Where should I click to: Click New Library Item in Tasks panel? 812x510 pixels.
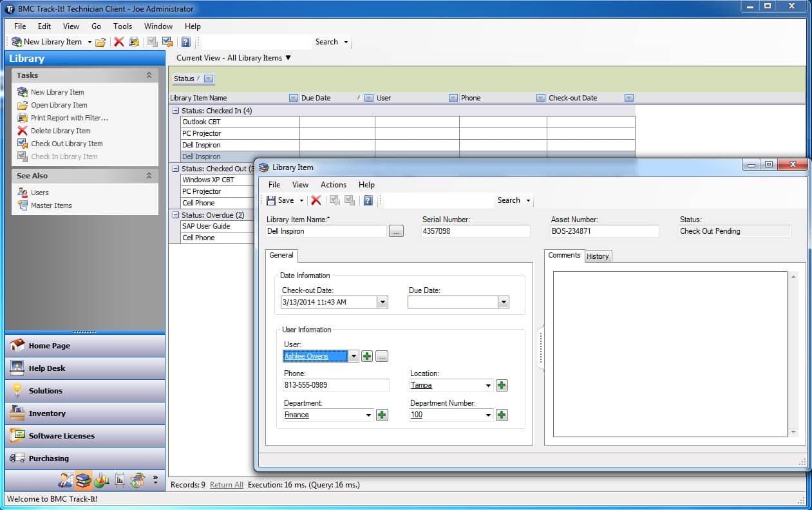tap(57, 92)
